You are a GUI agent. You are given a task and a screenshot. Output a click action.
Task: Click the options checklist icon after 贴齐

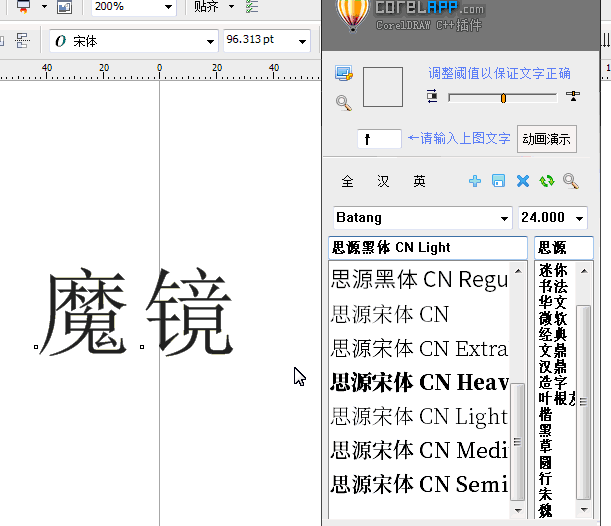(x=252, y=6)
